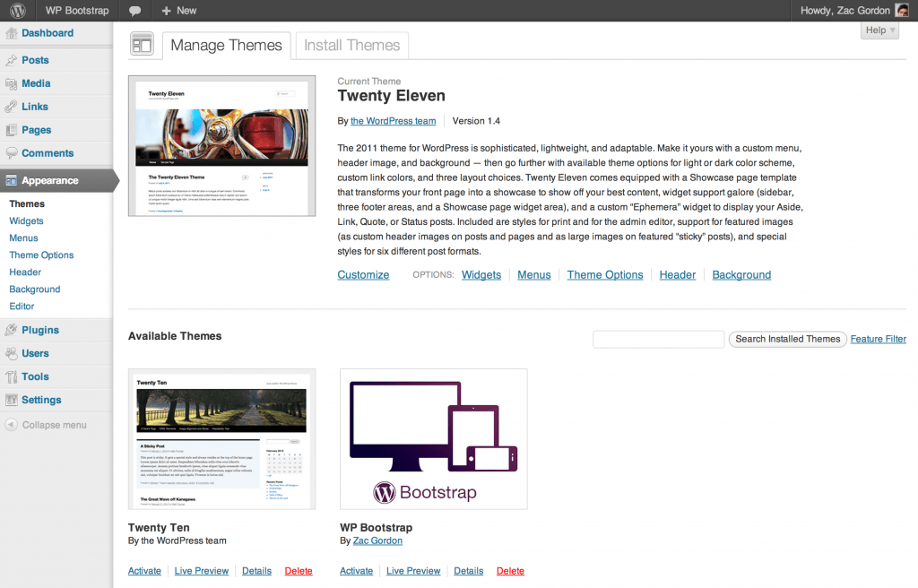The height and width of the screenshot is (588, 918).
Task: Click Search Installed Themes button
Action: pos(787,339)
